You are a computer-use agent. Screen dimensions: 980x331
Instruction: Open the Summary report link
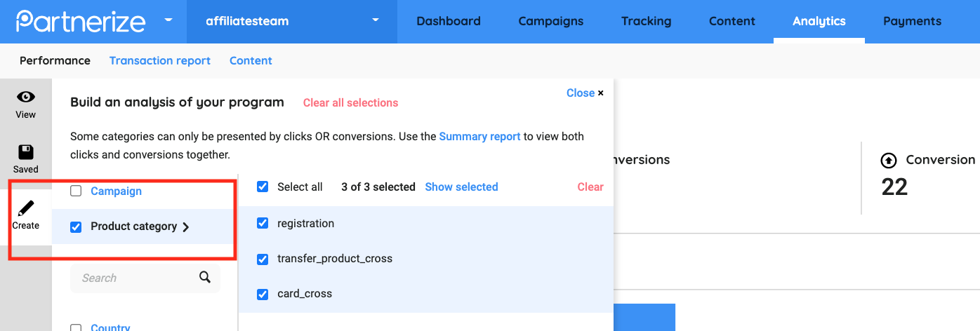[x=479, y=137]
